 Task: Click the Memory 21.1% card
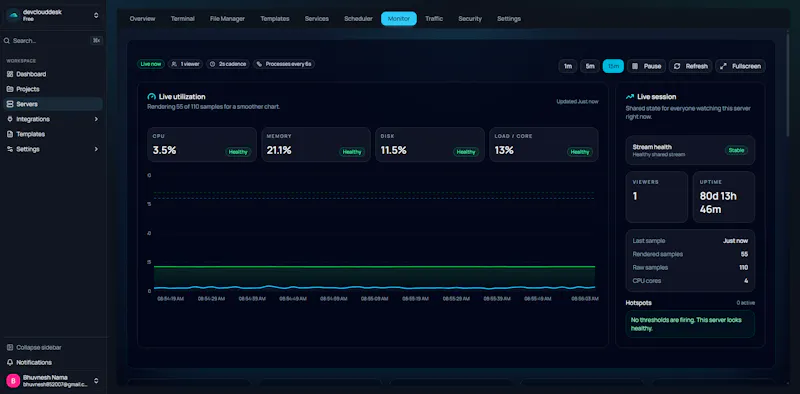pos(316,145)
